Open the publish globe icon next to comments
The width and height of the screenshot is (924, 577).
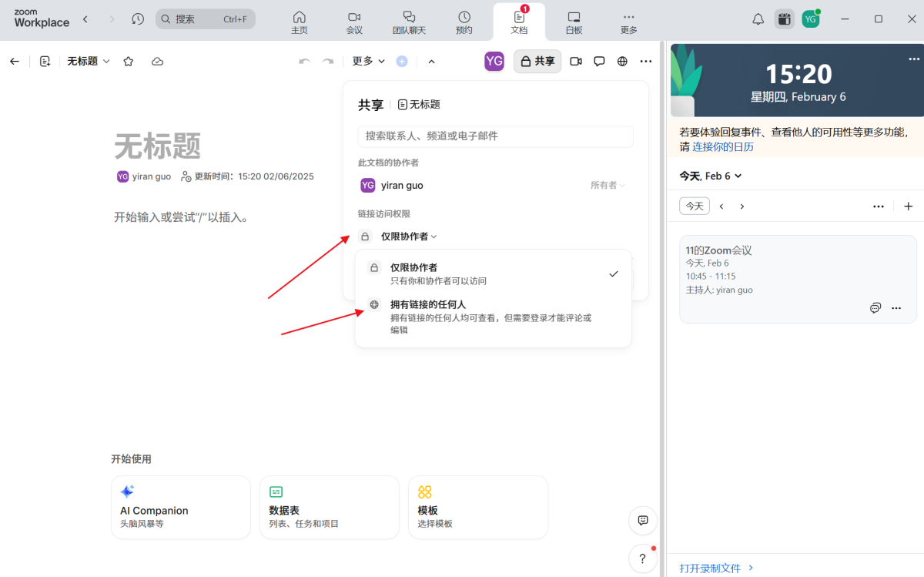[622, 61]
